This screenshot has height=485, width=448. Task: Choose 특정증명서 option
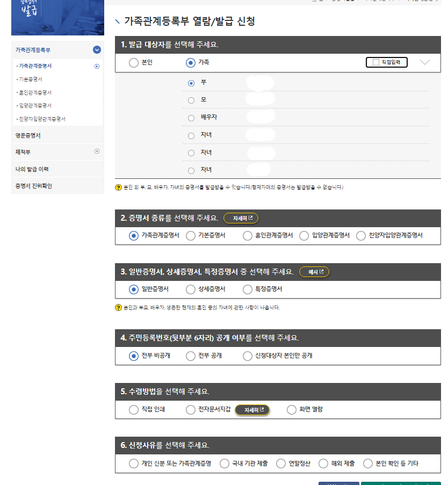coord(248,289)
